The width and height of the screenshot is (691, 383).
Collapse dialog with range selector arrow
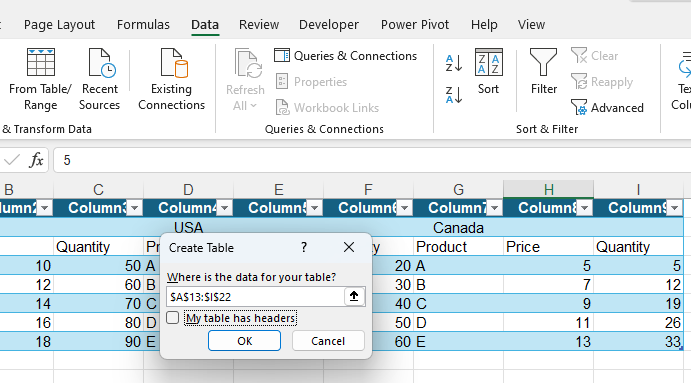point(354,297)
